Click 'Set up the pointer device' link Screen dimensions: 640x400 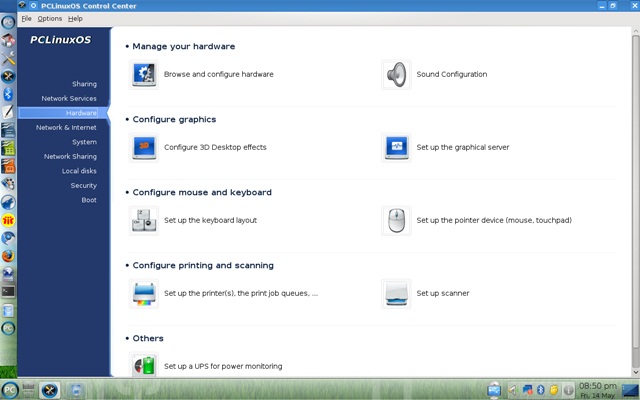click(x=494, y=220)
